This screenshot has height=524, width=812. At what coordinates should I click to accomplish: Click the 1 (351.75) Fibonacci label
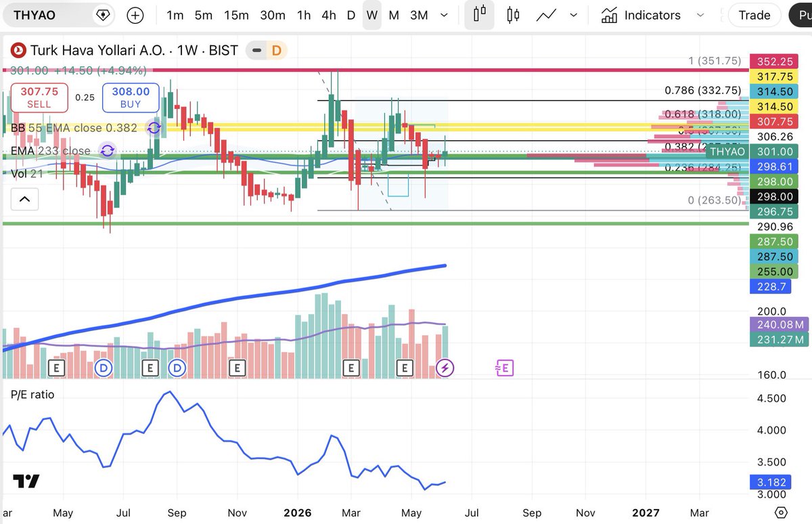pos(715,60)
